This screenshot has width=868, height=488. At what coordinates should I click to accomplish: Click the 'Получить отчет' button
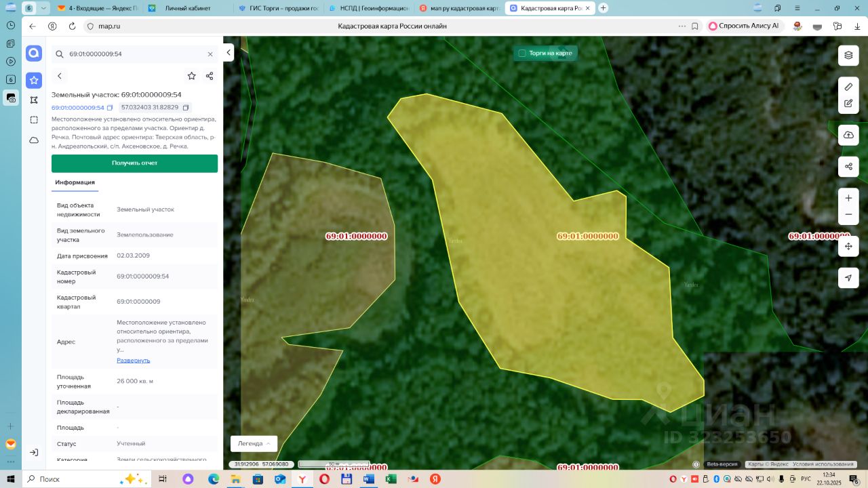134,163
